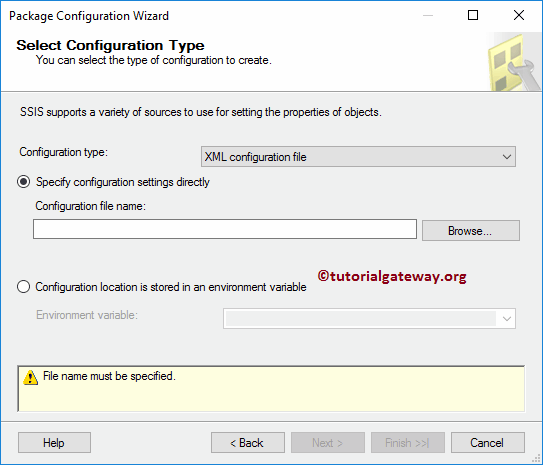Expand the disabled Environment variable combo box
Screen dimensions: 543x465
pyautogui.click(x=369, y=318)
